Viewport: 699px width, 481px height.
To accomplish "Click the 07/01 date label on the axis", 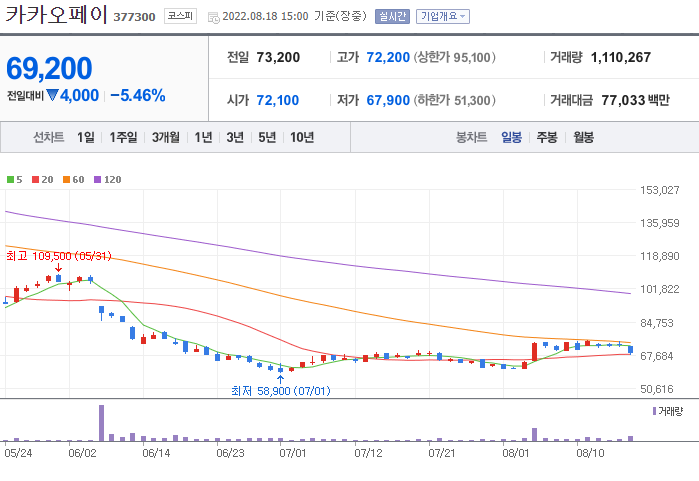I will [293, 453].
